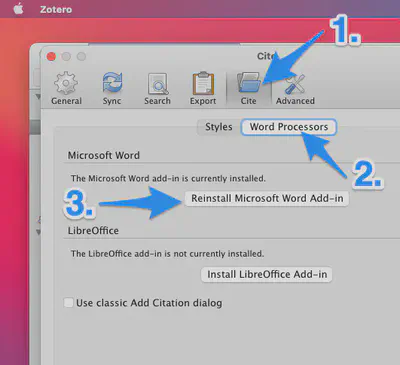Toggle the upper disclosure triangle behind preferences
400x365 pixels.
coord(38,97)
